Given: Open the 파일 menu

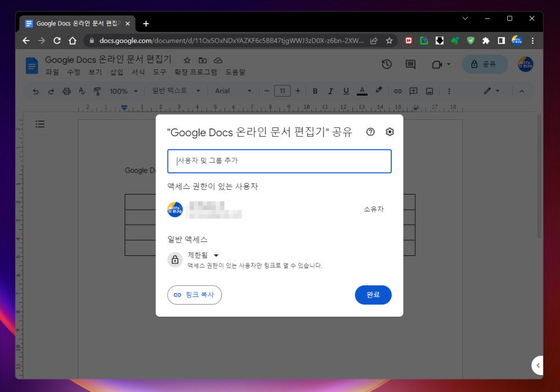Looking at the screenshot, I should click(x=52, y=72).
